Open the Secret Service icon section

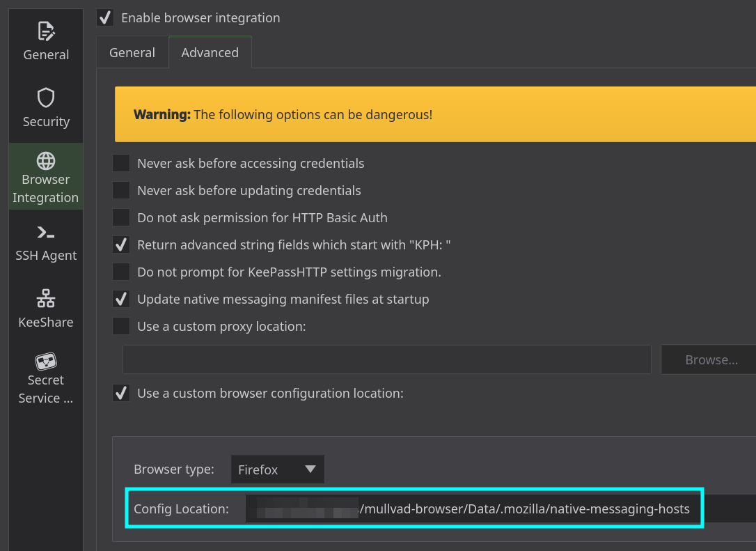coord(46,362)
